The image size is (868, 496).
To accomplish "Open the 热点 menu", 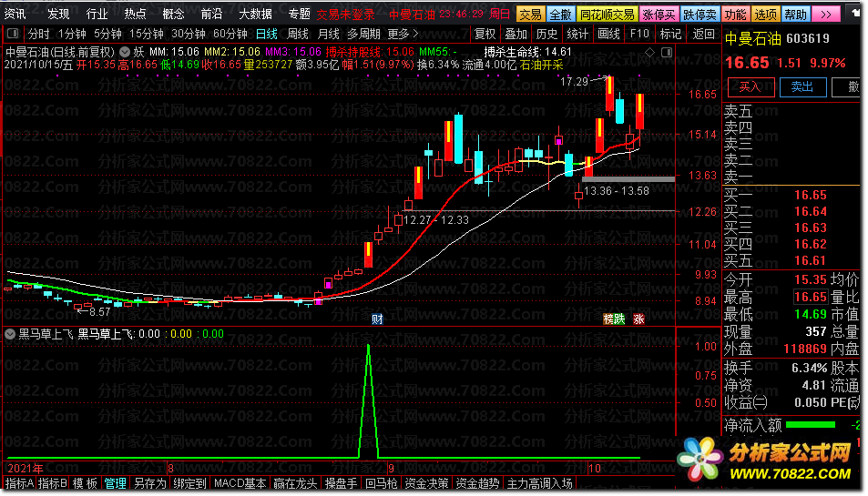I will [x=135, y=14].
